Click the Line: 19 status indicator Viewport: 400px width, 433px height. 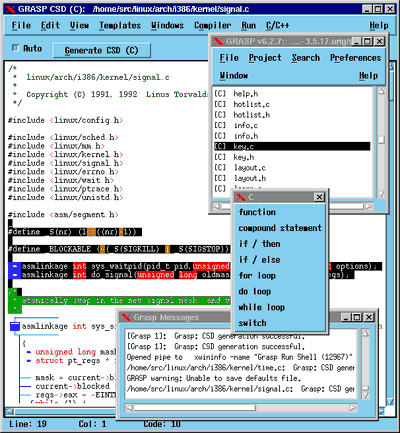pos(28,424)
